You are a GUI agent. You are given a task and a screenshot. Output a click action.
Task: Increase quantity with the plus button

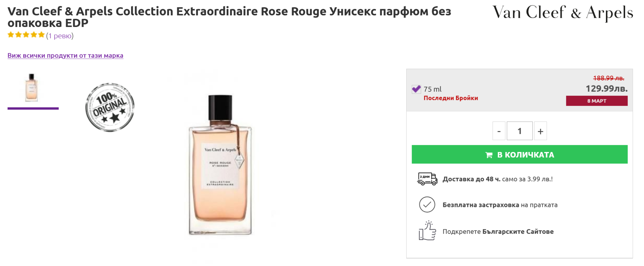(x=540, y=131)
